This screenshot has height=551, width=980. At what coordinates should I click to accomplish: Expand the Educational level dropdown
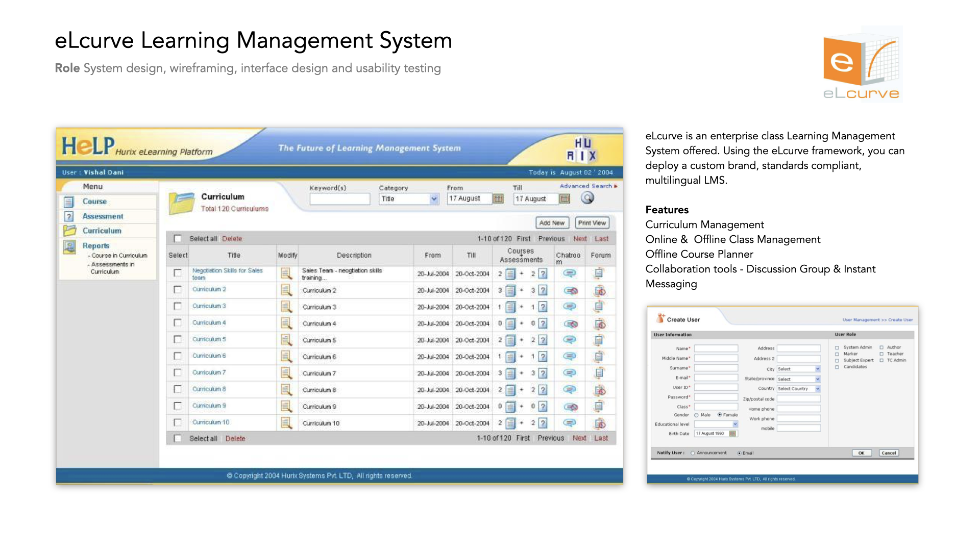click(735, 424)
